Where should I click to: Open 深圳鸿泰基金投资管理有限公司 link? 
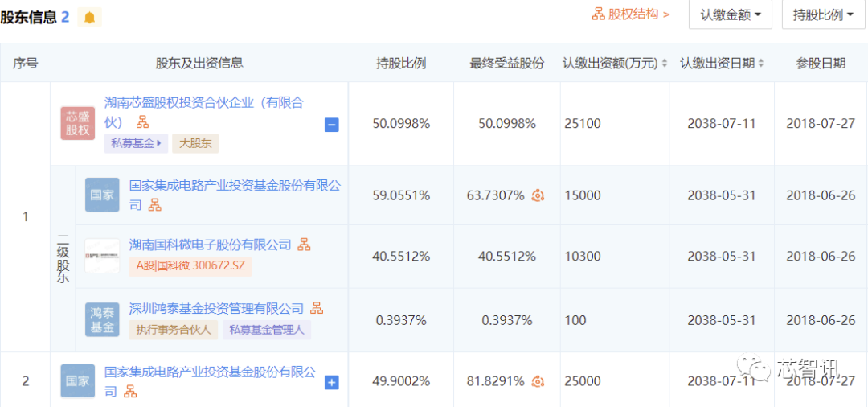(x=216, y=308)
